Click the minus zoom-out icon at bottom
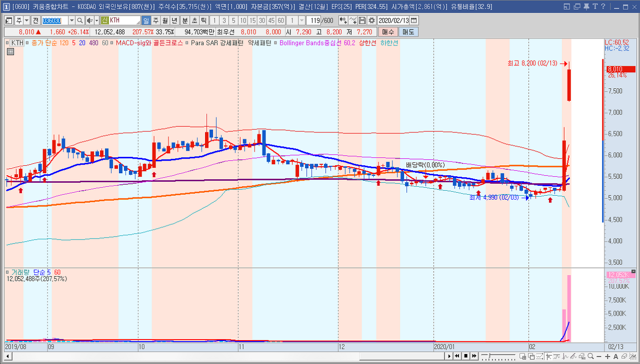 tap(599, 356)
